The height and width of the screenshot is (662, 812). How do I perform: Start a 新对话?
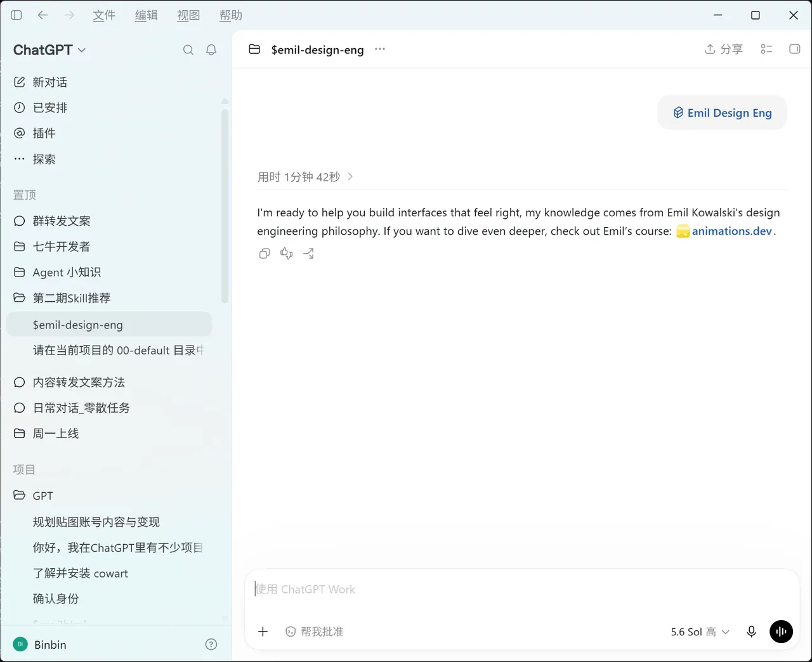pos(109,82)
